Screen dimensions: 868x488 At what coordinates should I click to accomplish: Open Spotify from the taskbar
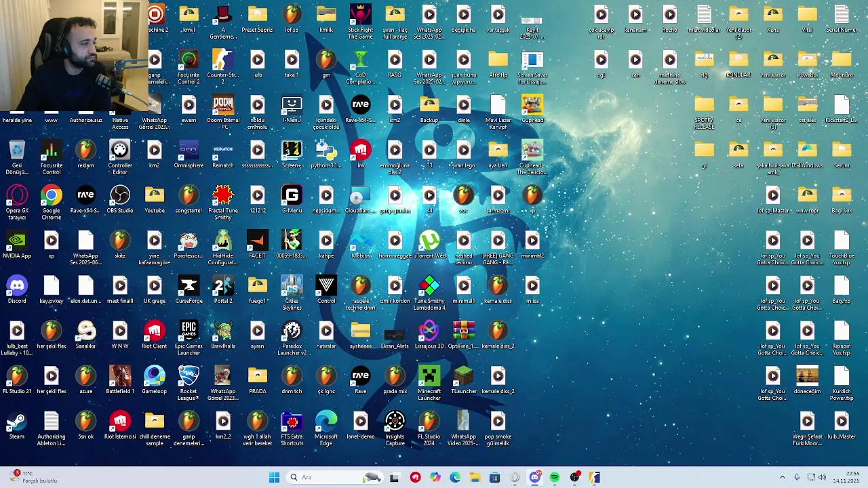tap(555, 477)
